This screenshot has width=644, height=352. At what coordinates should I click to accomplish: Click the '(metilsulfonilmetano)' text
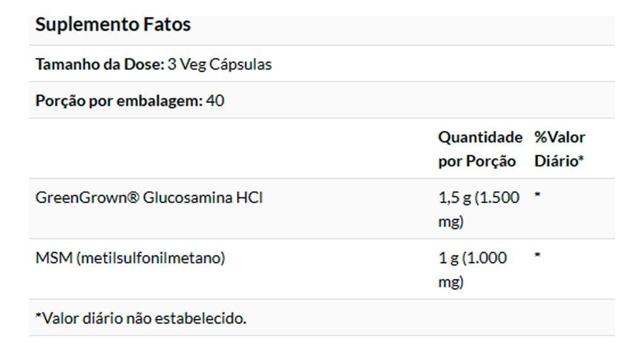tap(150, 258)
